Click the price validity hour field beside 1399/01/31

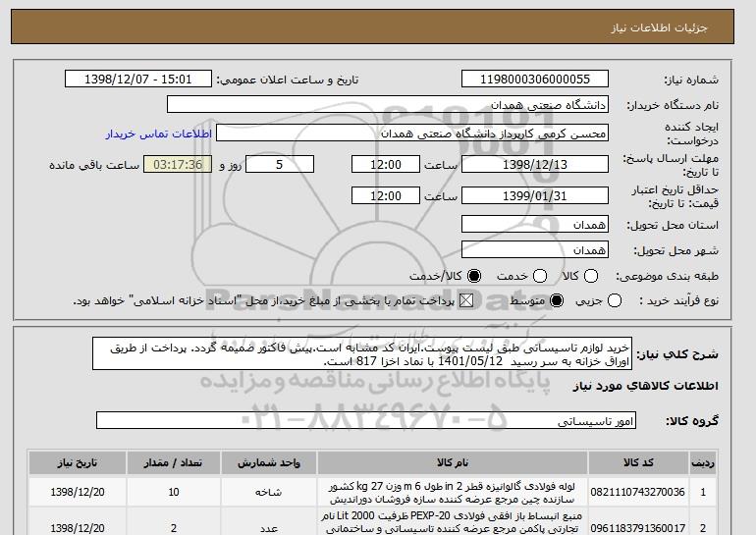pyautogui.click(x=386, y=195)
